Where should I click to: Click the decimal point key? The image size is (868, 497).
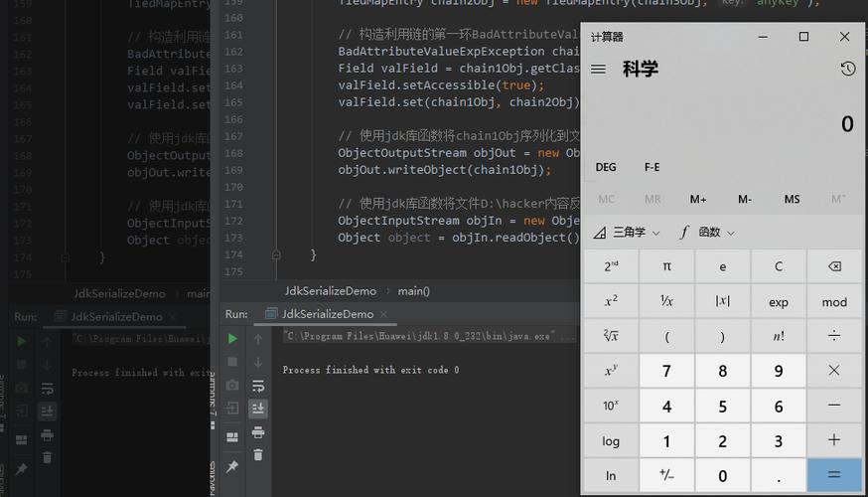point(779,475)
